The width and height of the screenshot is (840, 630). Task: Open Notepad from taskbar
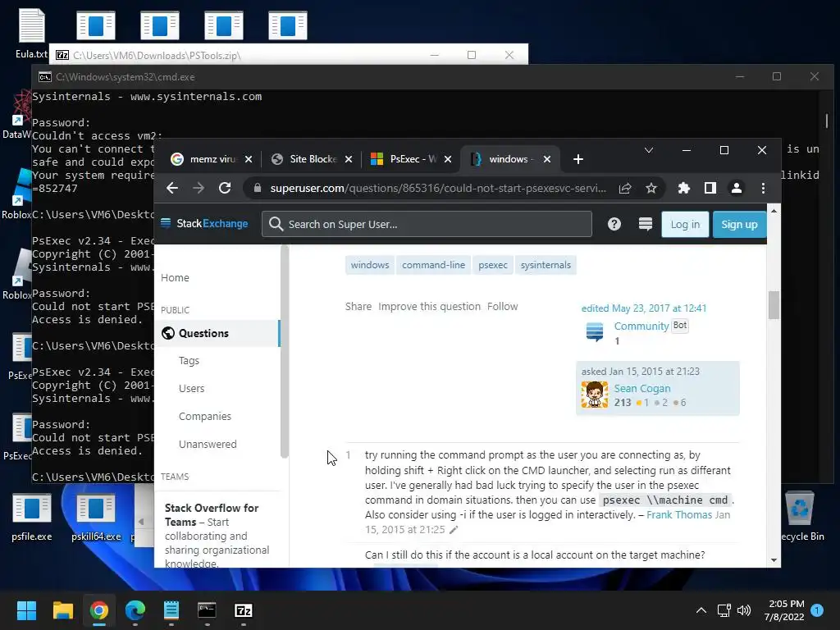(171, 610)
